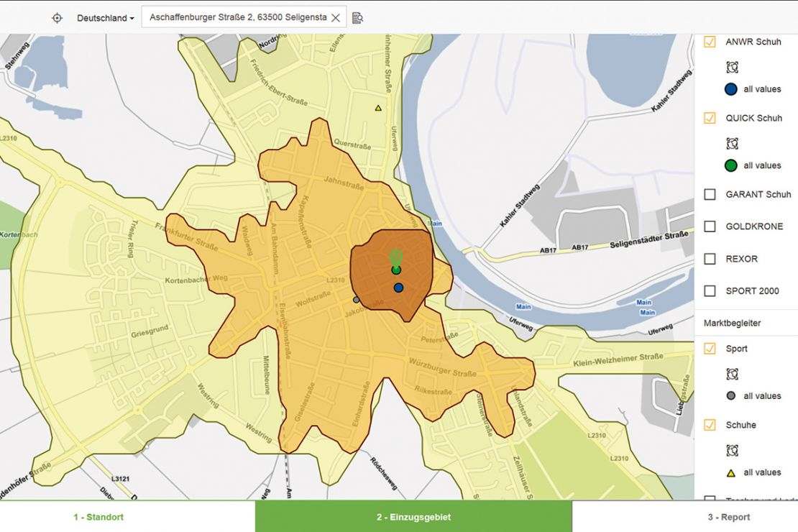Screen dimensions: 798x532
Task: Uncheck the QUICK Schuh checkbox
Action: point(710,118)
